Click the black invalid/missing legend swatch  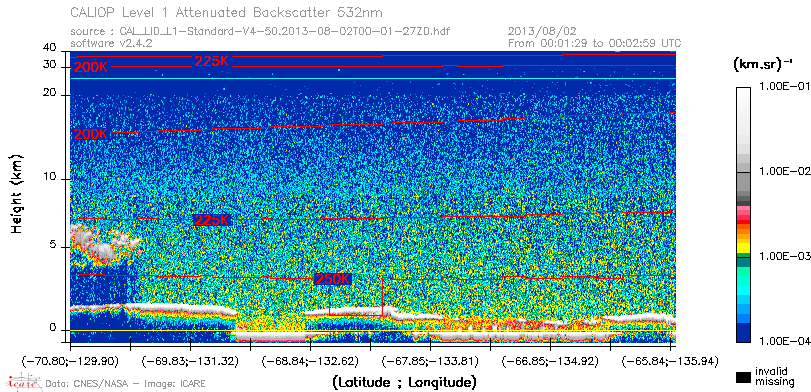coord(743,377)
